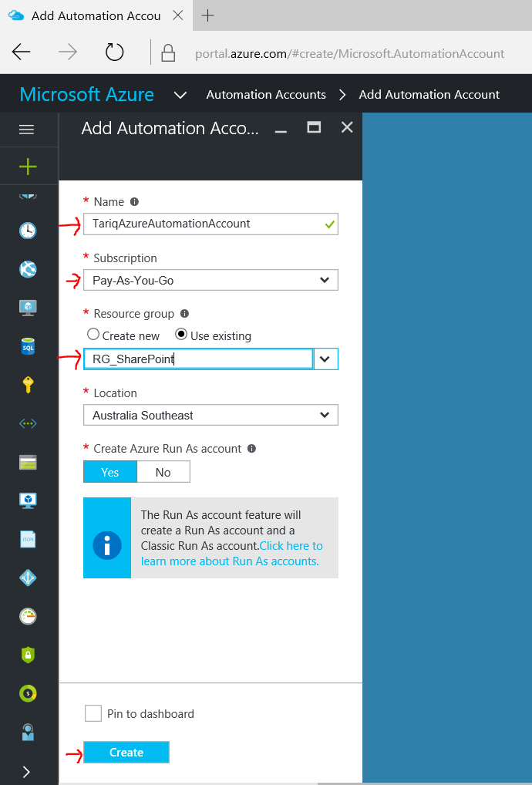
Task: Select the Add Automation Account browser tab
Action: pyautogui.click(x=96, y=15)
